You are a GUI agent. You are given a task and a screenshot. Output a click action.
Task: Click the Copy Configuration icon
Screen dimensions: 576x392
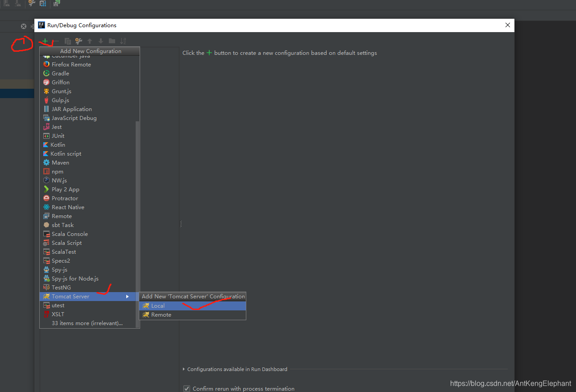[x=68, y=41]
